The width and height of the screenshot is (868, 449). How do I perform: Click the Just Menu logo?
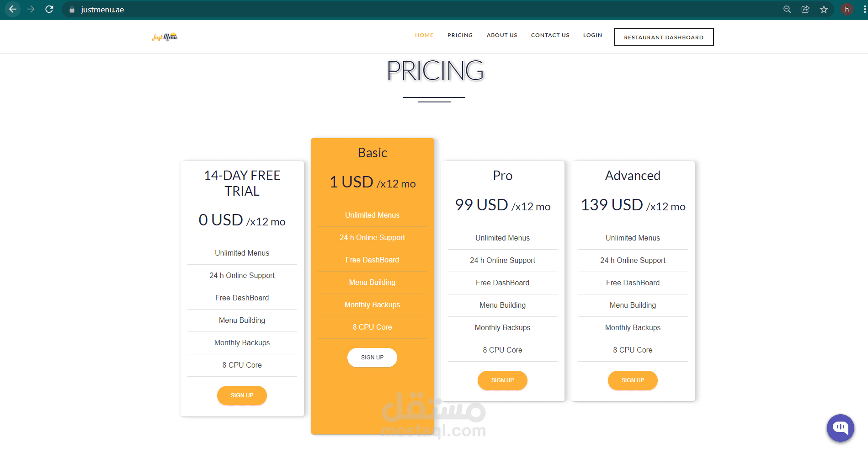165,37
